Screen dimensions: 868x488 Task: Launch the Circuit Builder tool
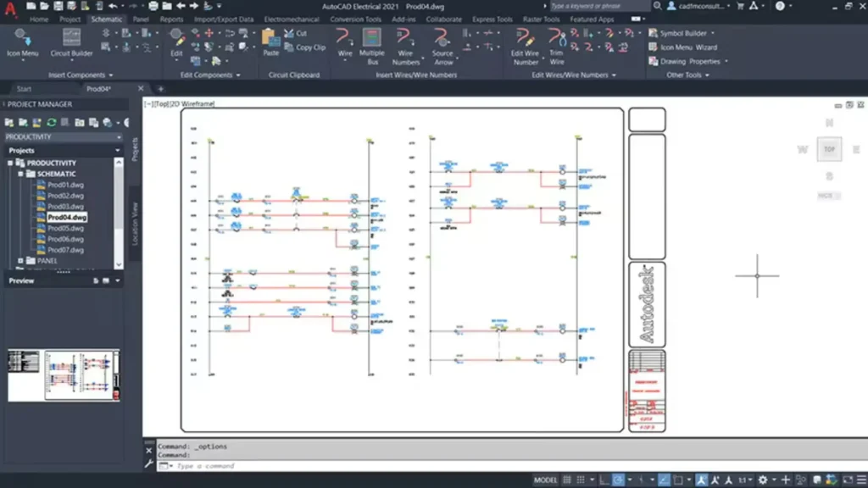coord(70,42)
